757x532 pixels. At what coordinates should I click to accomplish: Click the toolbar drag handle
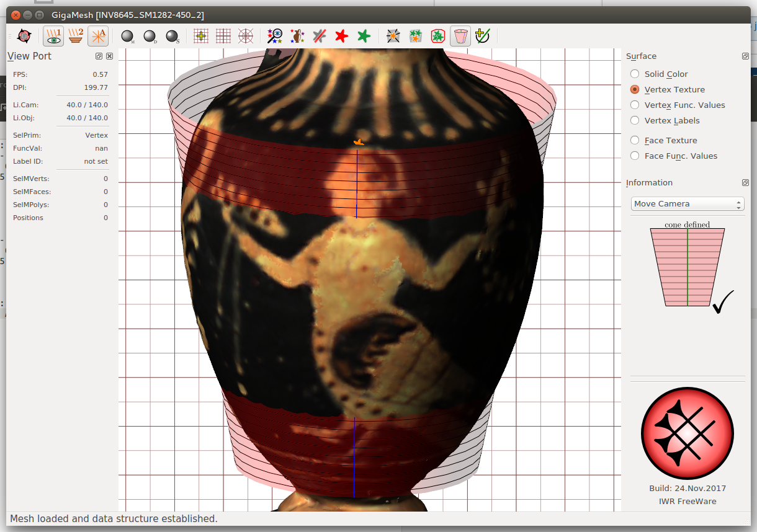[10, 37]
